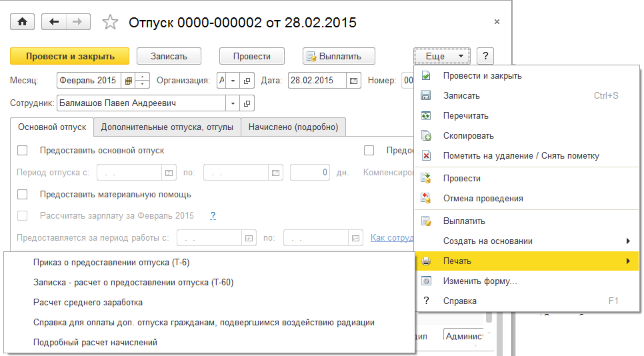Viewport: 644px width, 356px height.
Task: Print Расчет среднего заработка
Action: (x=209, y=303)
